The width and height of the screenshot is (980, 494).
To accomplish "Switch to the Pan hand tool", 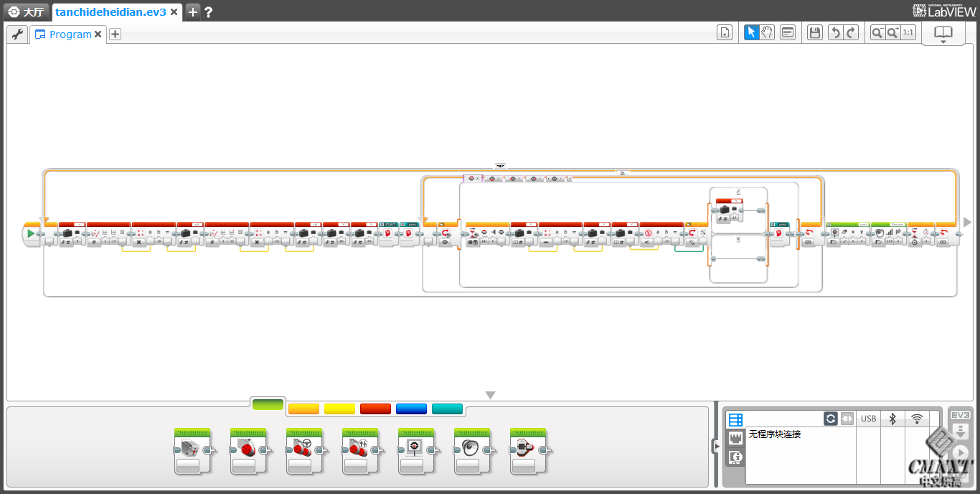I will [x=767, y=32].
